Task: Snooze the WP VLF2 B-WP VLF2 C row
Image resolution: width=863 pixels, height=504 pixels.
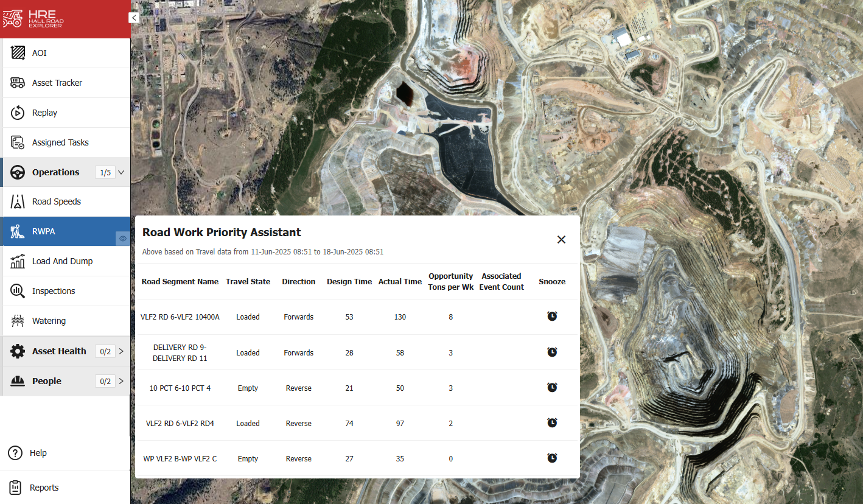Action: pyautogui.click(x=552, y=458)
